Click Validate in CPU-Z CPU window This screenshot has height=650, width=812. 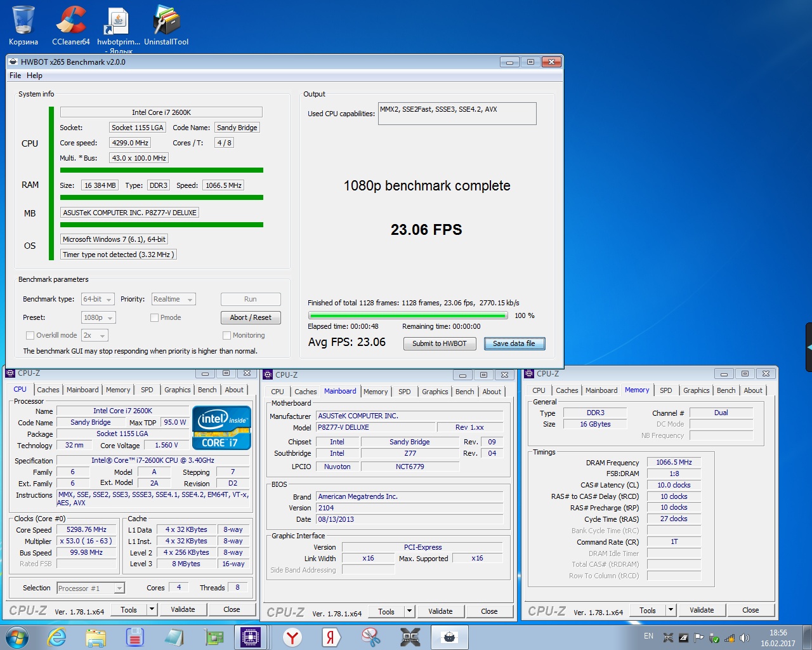pyautogui.click(x=183, y=609)
